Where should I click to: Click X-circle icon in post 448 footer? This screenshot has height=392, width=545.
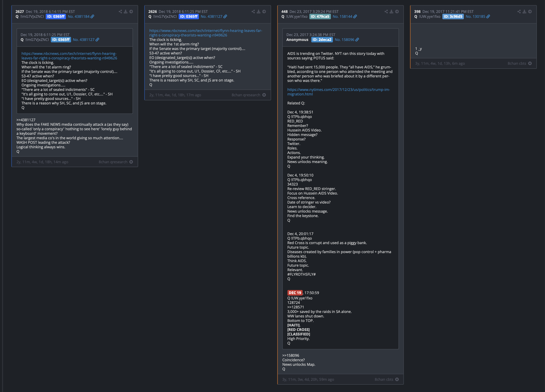[397, 379]
